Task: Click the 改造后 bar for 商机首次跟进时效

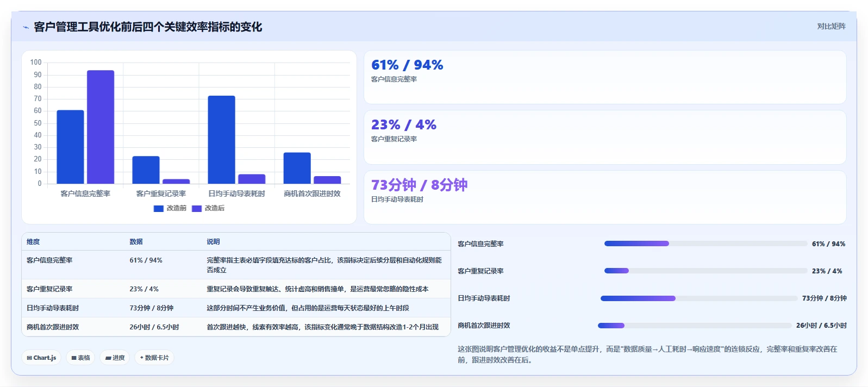Action: tap(327, 180)
